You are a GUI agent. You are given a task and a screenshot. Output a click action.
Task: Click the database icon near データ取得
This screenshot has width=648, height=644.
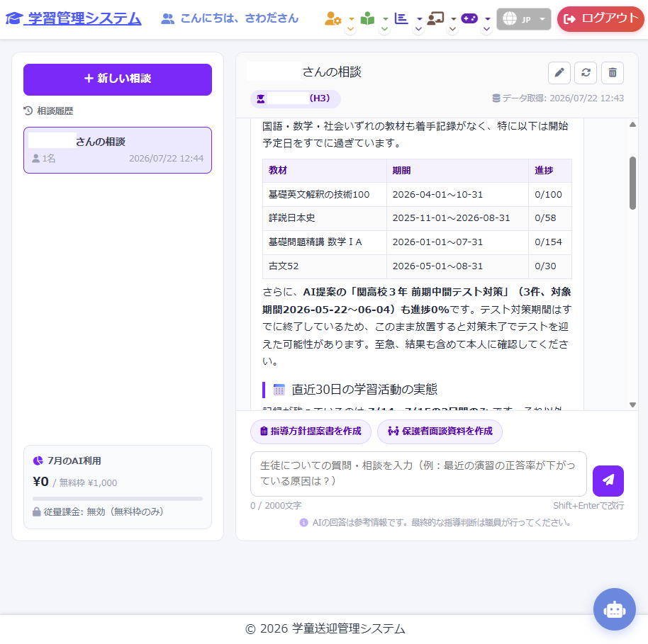point(496,98)
